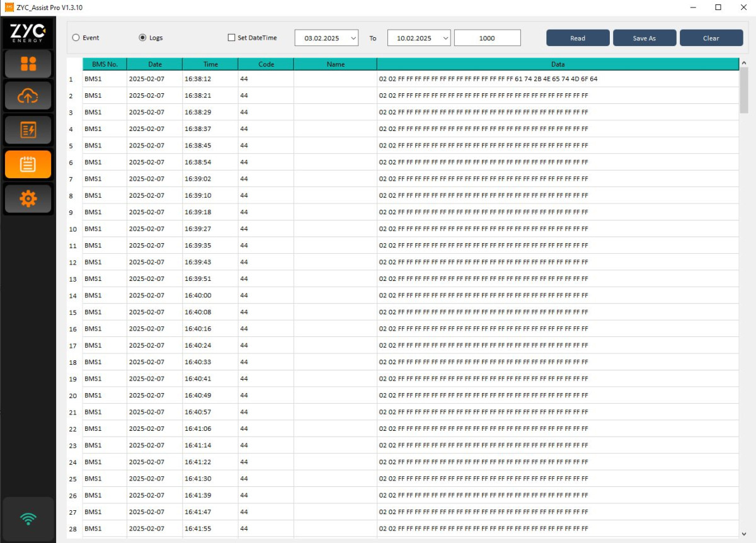The height and width of the screenshot is (543, 756).
Task: Open the battery report icon in sidebar
Action: coord(28,130)
